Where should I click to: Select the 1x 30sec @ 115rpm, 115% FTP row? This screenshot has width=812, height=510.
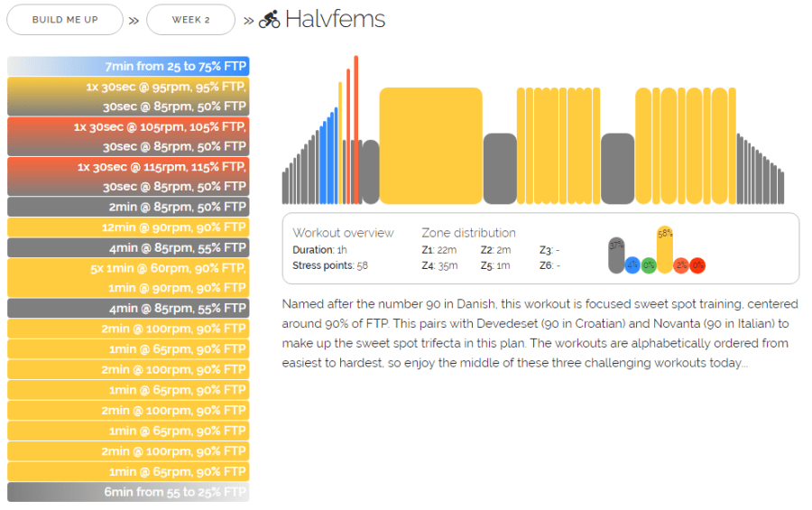(x=128, y=176)
